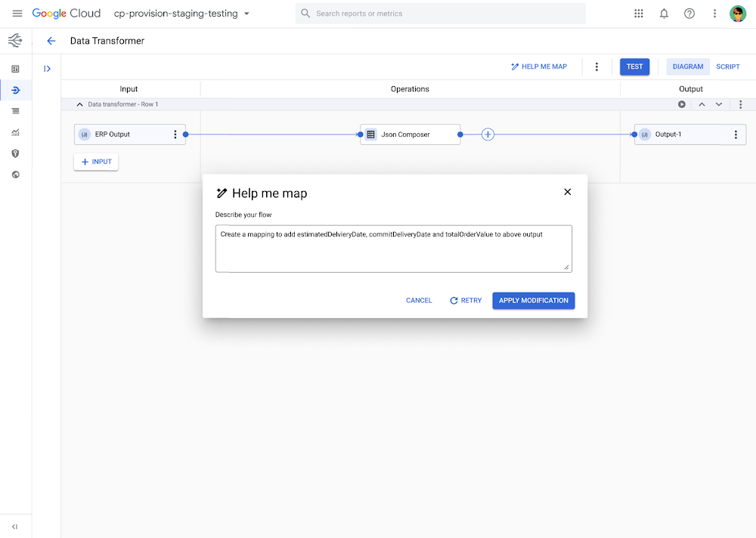Click the Operations column header

tap(410, 89)
